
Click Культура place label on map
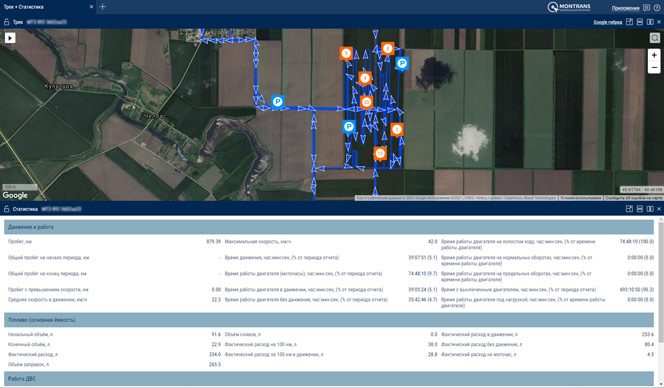[x=58, y=86]
